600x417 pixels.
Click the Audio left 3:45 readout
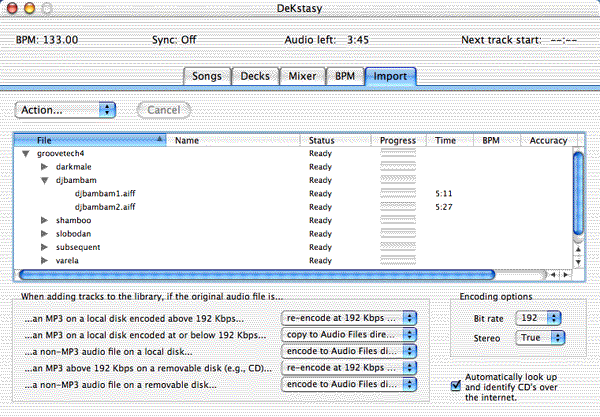tap(326, 40)
